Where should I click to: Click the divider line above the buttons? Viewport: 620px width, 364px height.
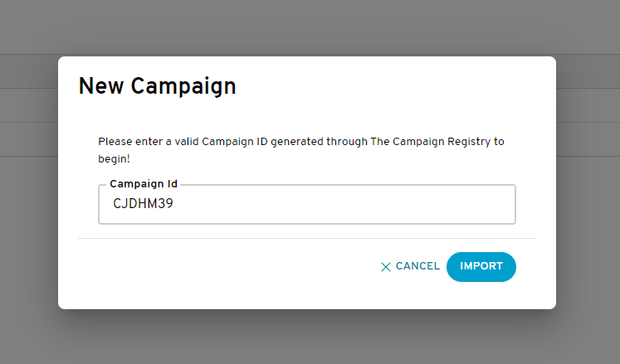(307, 238)
